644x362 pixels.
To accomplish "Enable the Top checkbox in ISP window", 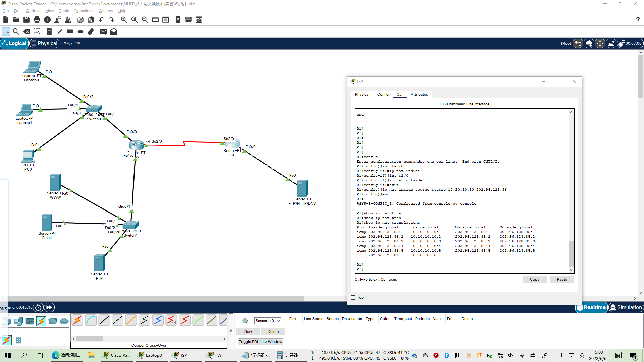I will (353, 297).
